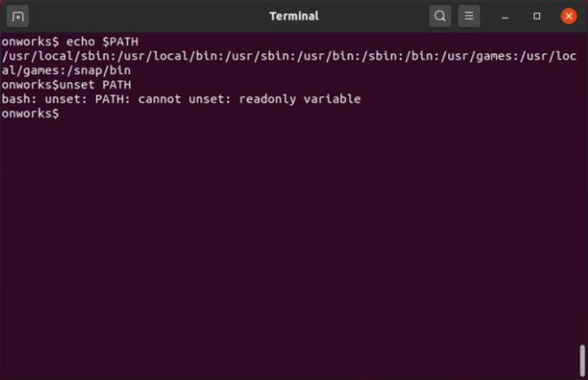Click the last empty onworks$ prompt
588x380 pixels.
[x=29, y=113]
